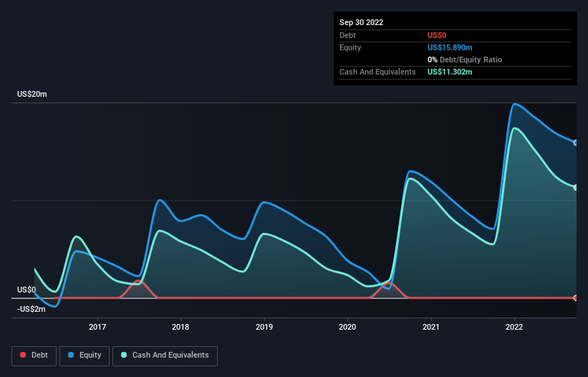
Task: Toggle the Equity legend series
Action: point(85,355)
